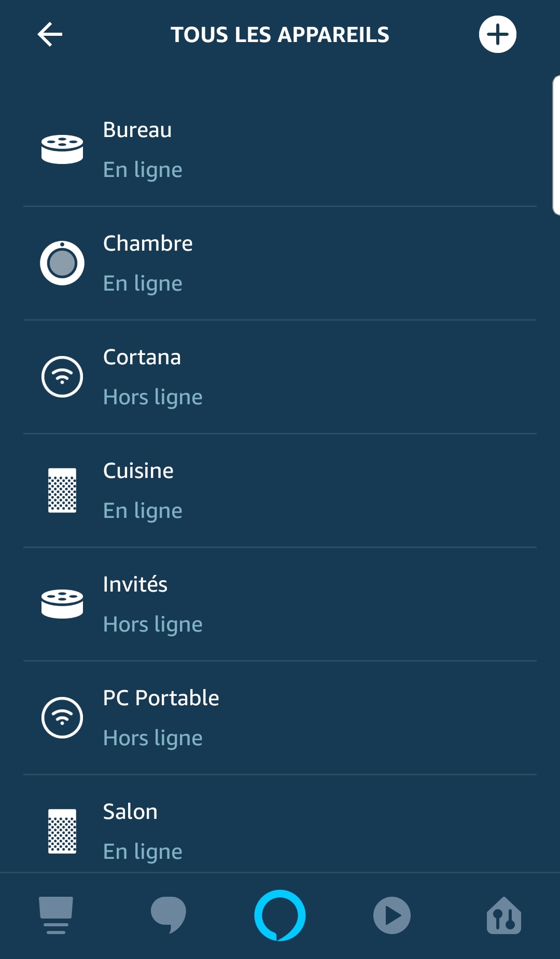560x959 pixels.
Task: Open the Home tab in bottom bar
Action: pos(56,915)
